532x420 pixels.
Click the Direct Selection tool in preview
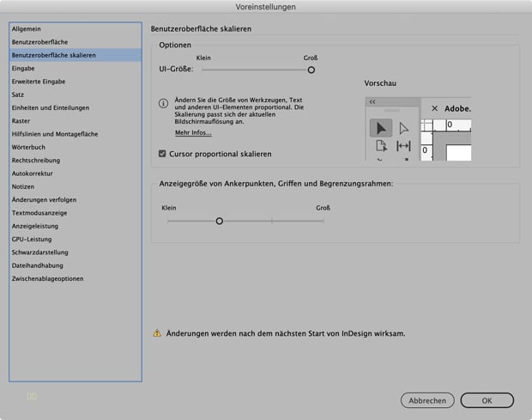[x=404, y=128]
